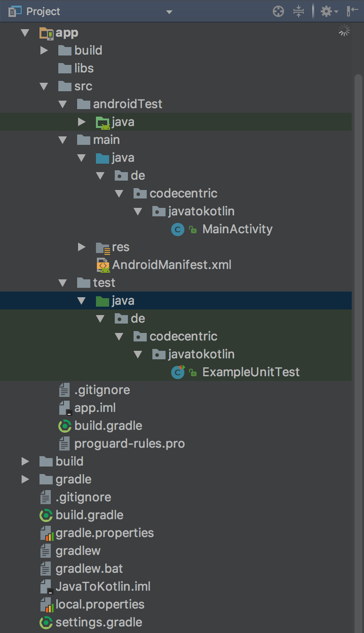Expand the res folder
364x633 pixels.
[82, 247]
